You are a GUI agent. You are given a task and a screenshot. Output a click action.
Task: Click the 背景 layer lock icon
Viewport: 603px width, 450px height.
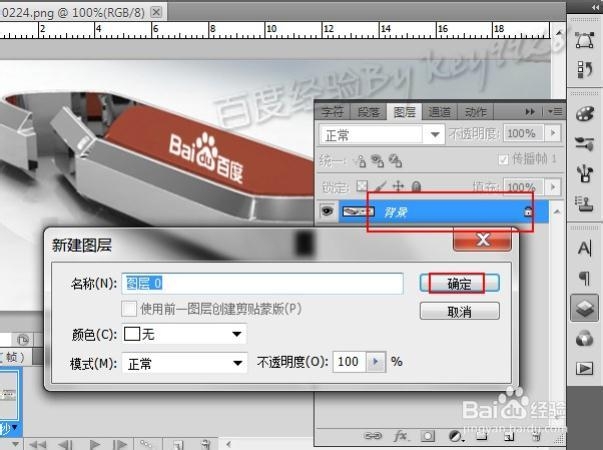[x=528, y=211]
